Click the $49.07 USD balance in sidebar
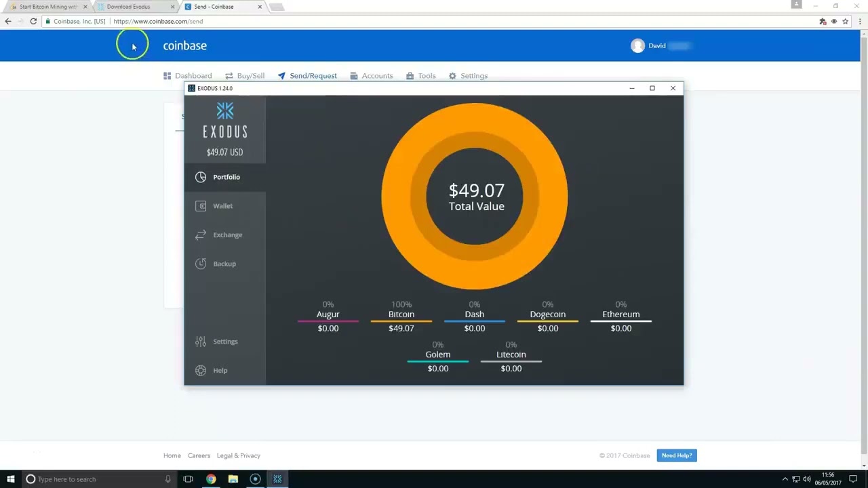This screenshot has width=868, height=488. pyautogui.click(x=224, y=152)
